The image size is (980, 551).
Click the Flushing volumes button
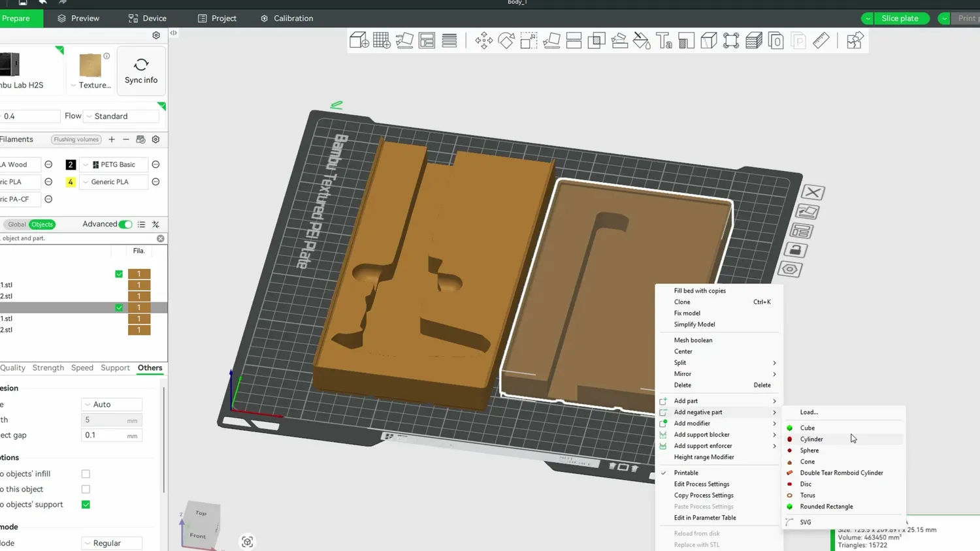click(76, 140)
